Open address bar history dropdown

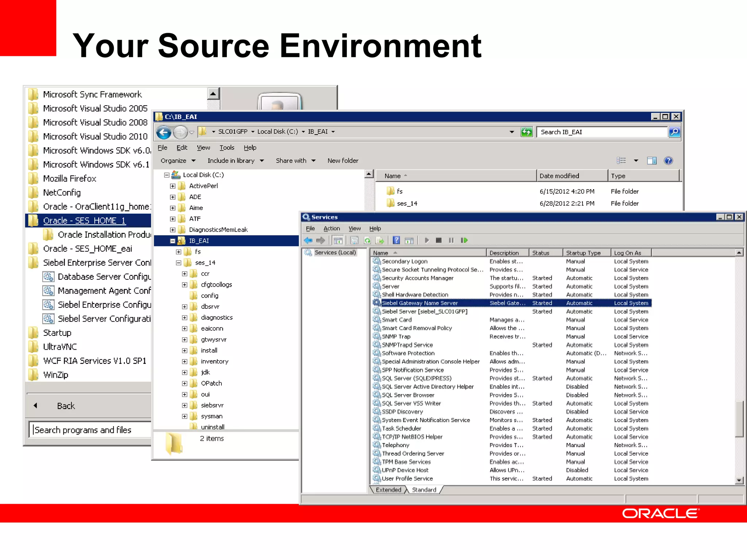512,132
